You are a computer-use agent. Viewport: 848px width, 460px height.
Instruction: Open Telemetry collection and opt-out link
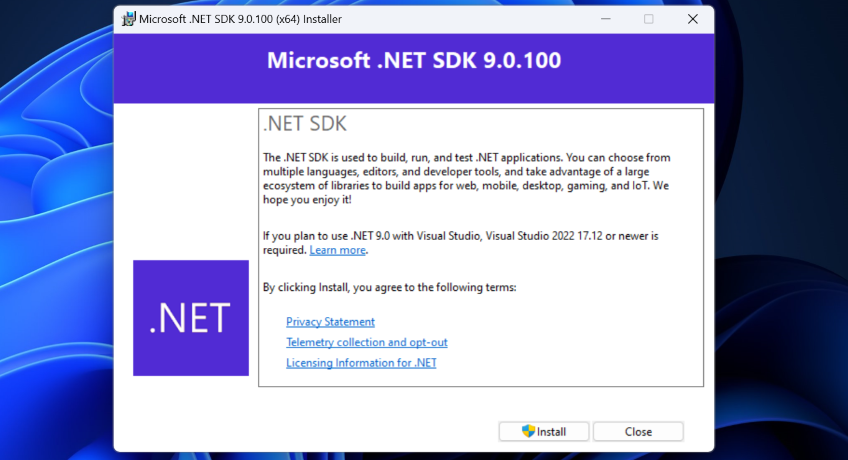366,342
